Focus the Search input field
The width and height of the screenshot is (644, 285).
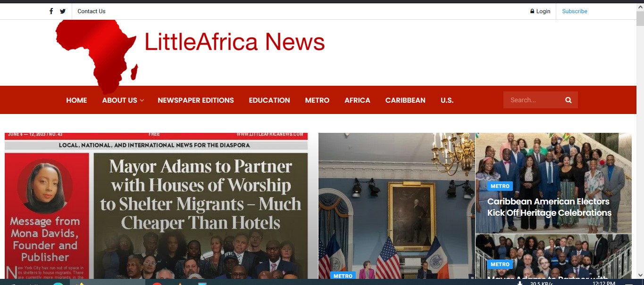533,100
